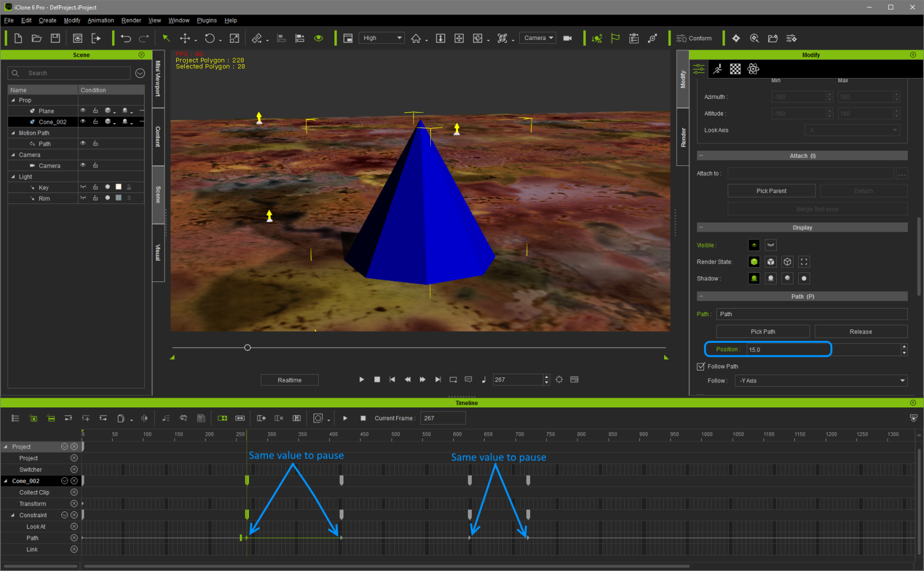
Task: Activate the Rotate tool
Action: point(210,38)
